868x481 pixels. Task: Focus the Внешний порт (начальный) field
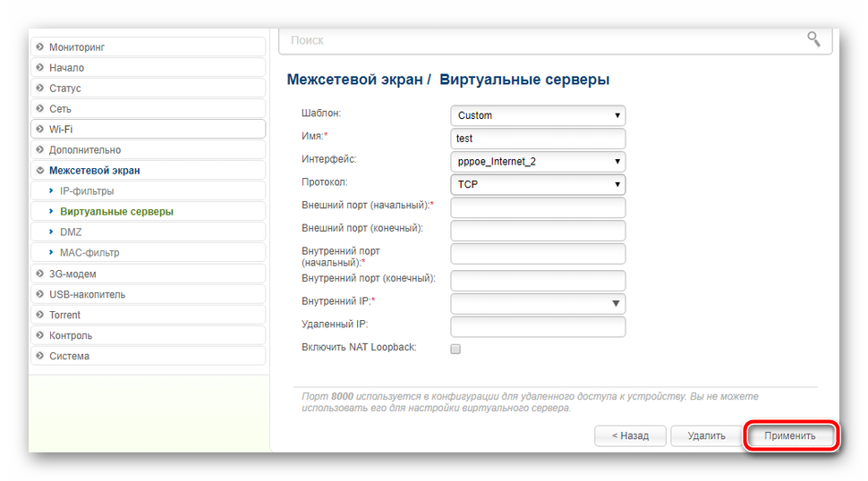pos(538,208)
